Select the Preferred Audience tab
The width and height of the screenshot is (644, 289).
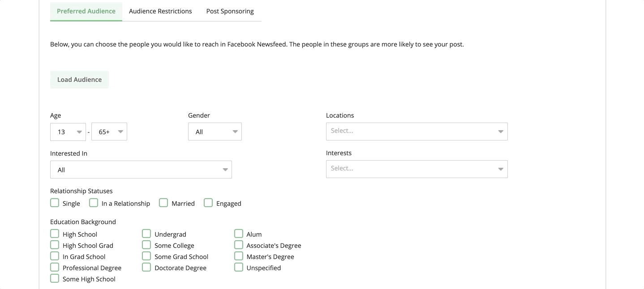click(x=86, y=11)
